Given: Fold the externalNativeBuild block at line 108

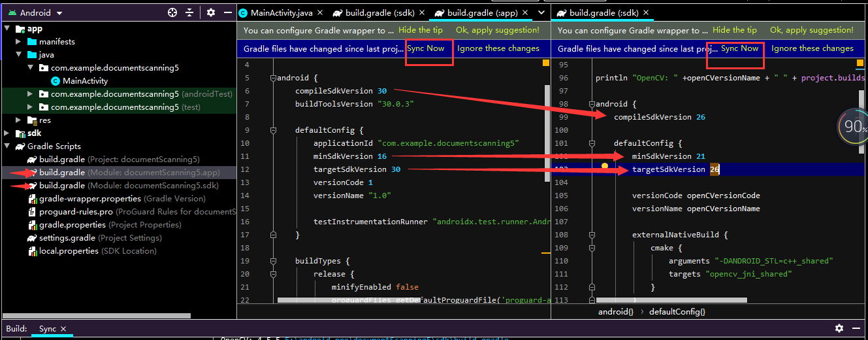Looking at the screenshot, I should click(x=592, y=235).
